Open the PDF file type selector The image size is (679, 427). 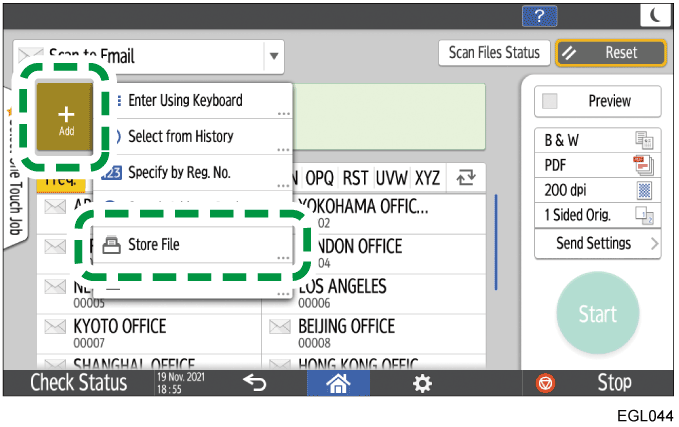click(597, 165)
